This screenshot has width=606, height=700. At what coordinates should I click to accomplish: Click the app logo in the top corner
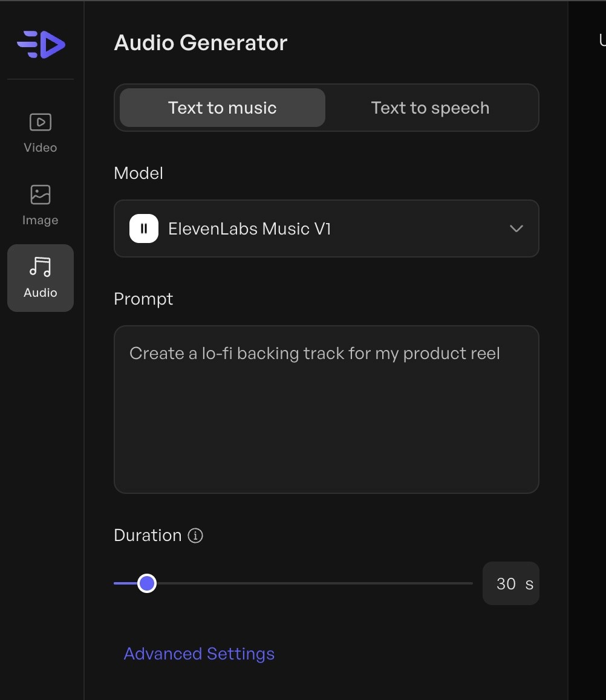pyautogui.click(x=40, y=44)
